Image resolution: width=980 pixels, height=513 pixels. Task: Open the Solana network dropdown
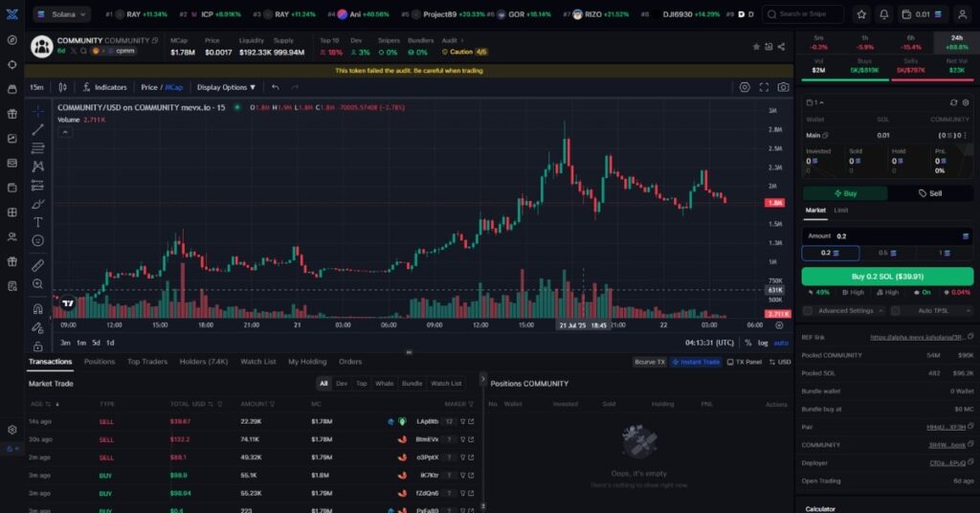coord(61,13)
